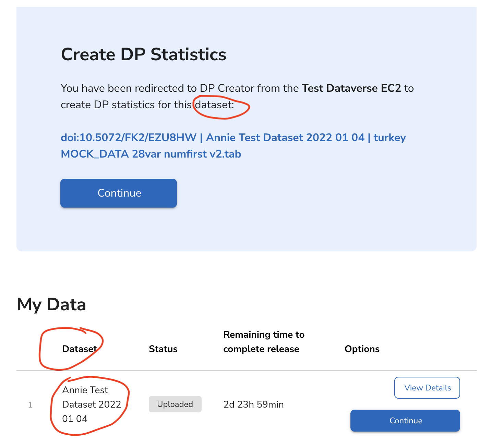
Task: Click the 2d 23h 59min remaining time value
Action: (253, 404)
